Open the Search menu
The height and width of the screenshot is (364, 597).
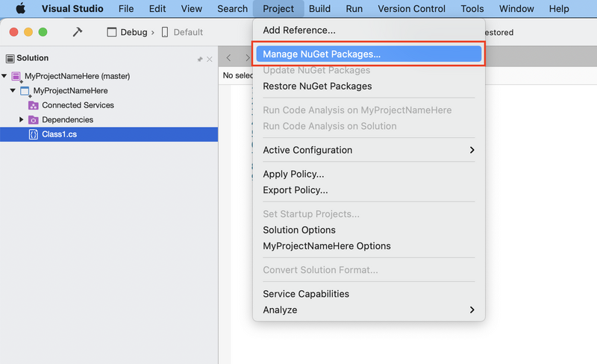[x=232, y=8]
